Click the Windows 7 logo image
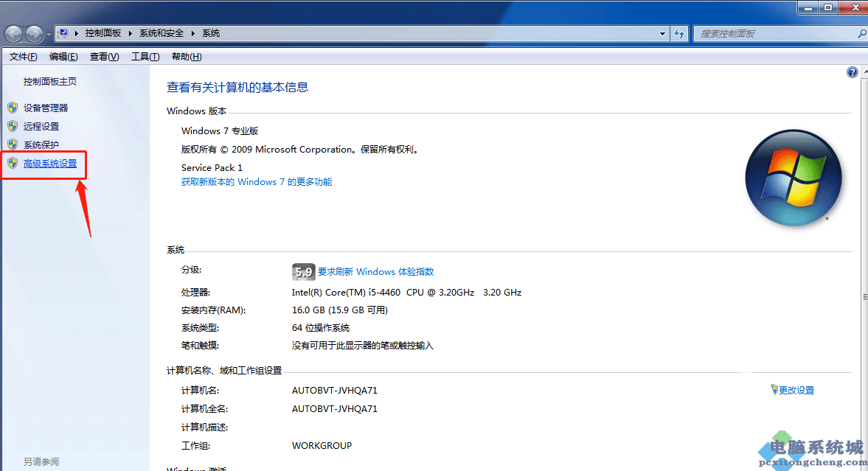 (x=794, y=178)
